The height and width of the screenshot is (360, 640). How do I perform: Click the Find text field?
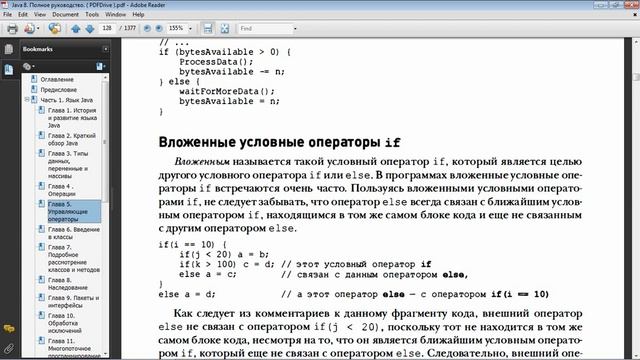[265, 29]
